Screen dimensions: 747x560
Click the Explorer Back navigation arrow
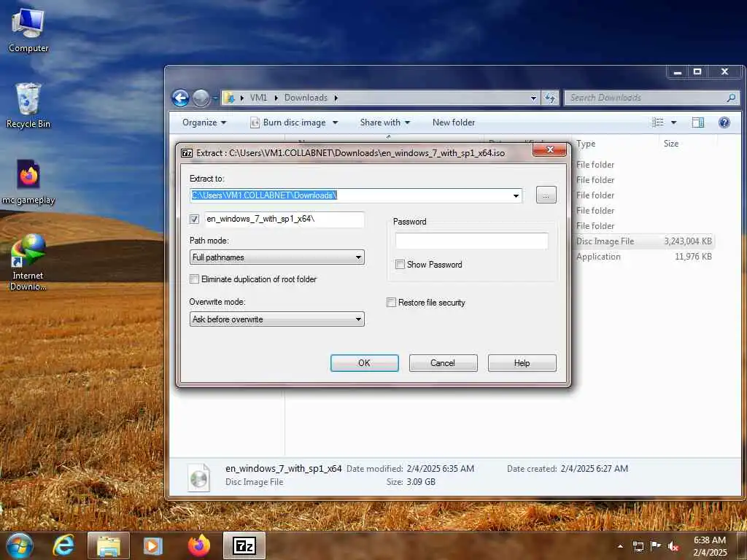[x=180, y=98]
